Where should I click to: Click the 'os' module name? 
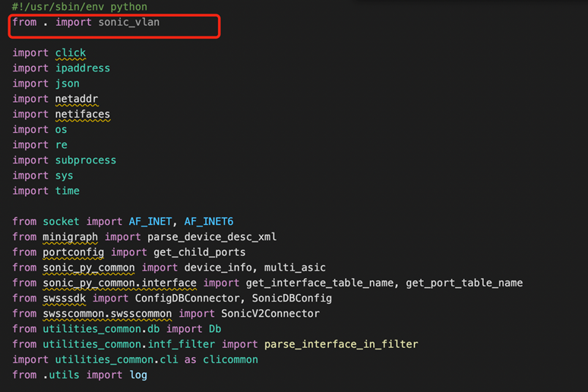coord(61,130)
